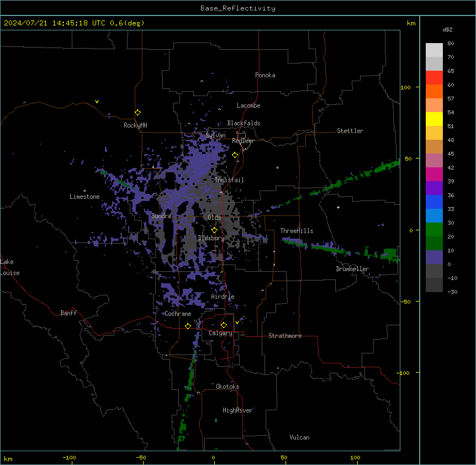
Task: Select the blue 33-36 dBZ legend swatch
Action: pyautogui.click(x=434, y=202)
